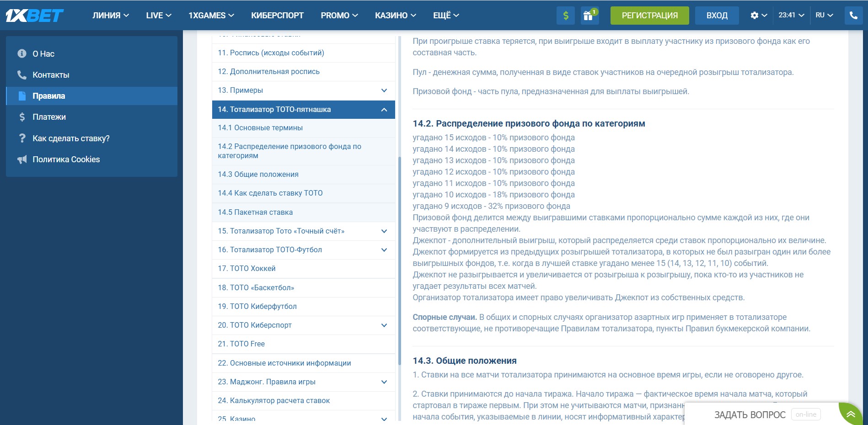This screenshot has width=868, height=425.
Task: Click the info icon beside О Нас
Action: 22,53
